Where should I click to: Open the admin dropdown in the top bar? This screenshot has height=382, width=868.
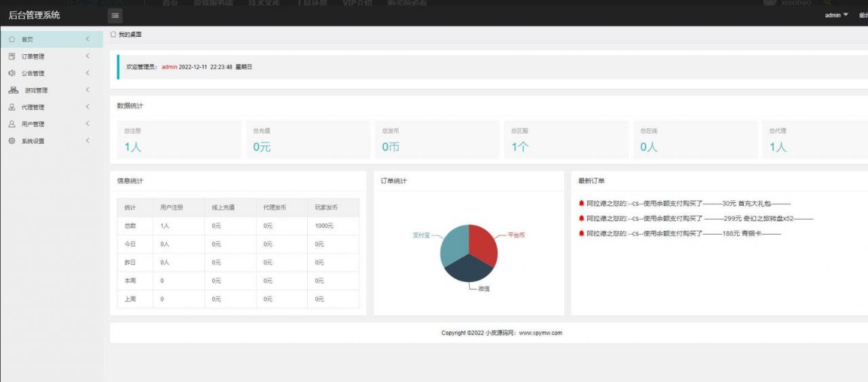(x=836, y=15)
